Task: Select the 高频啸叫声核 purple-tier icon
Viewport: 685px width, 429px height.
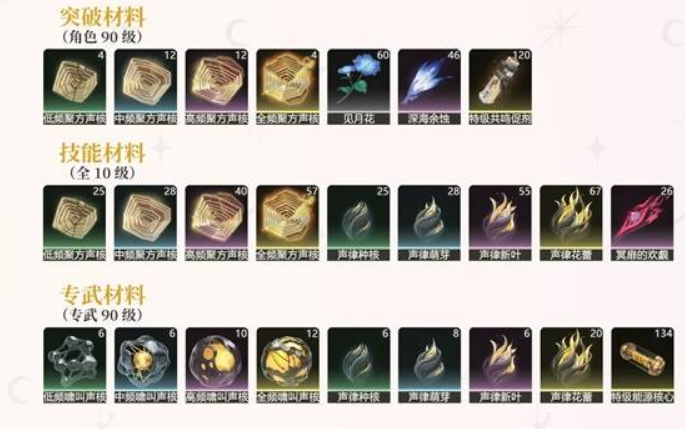Action: (217, 365)
